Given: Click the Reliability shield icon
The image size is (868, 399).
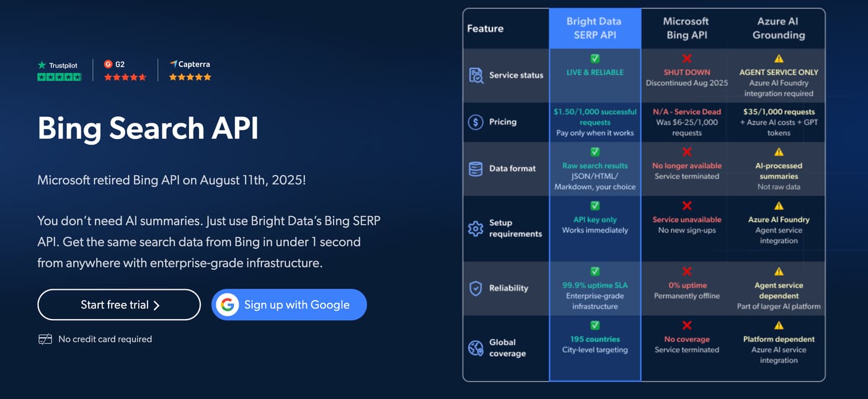Looking at the screenshot, I should point(476,288).
